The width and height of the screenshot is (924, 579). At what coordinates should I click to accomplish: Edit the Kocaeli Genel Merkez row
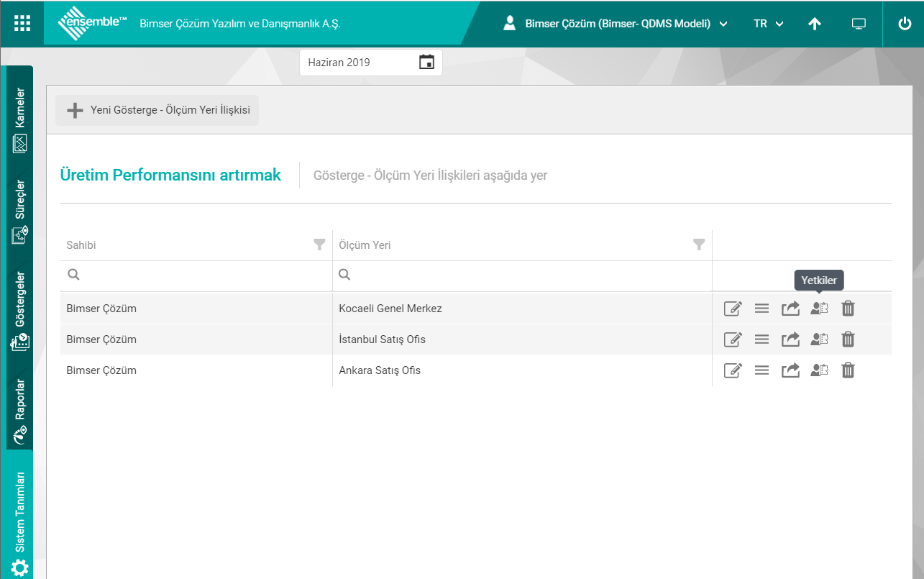pos(732,309)
